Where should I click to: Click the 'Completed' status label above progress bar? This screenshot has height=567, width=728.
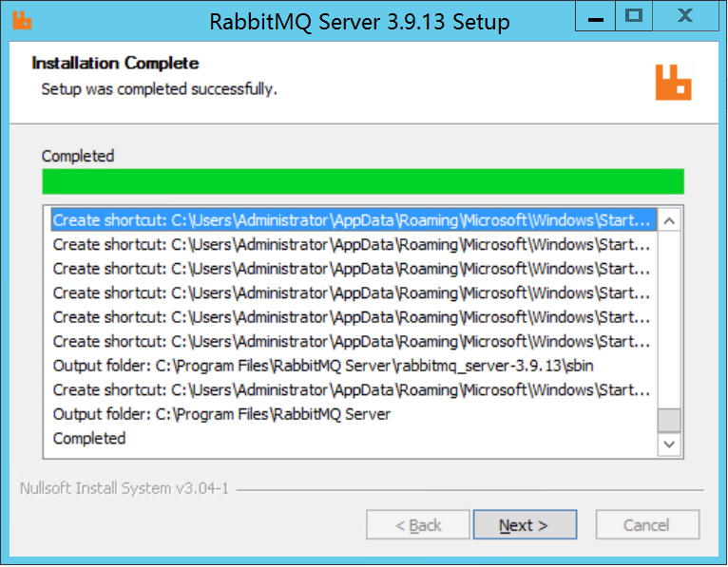78,156
